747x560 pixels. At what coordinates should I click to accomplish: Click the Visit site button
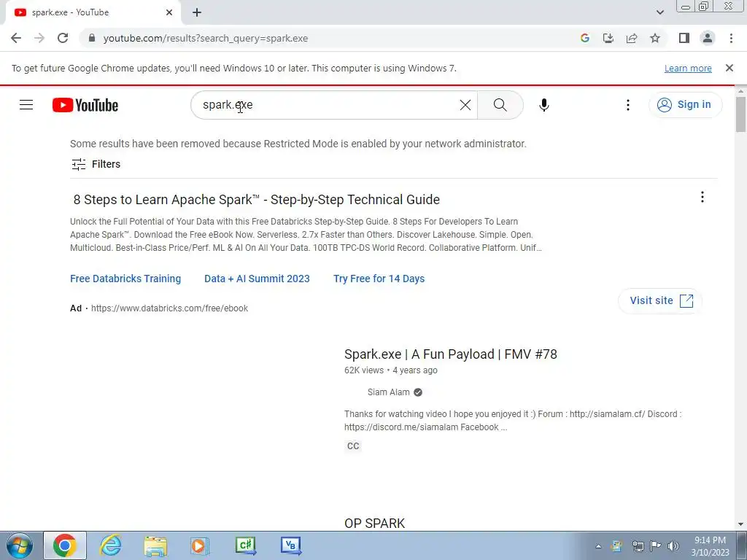click(660, 300)
